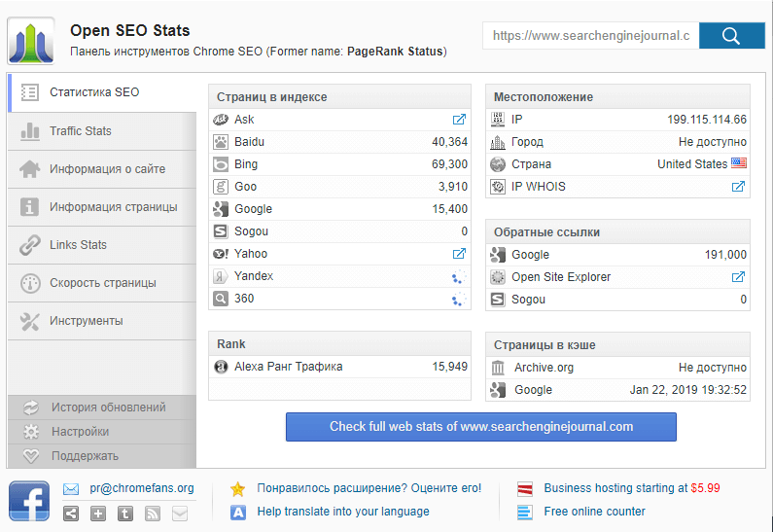
Task: Click Free online counter link
Action: (x=594, y=512)
